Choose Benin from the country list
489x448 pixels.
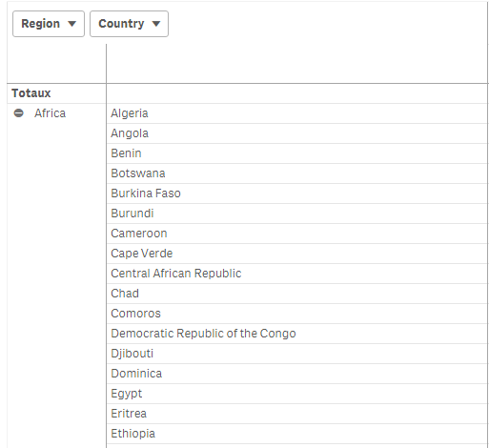click(126, 153)
